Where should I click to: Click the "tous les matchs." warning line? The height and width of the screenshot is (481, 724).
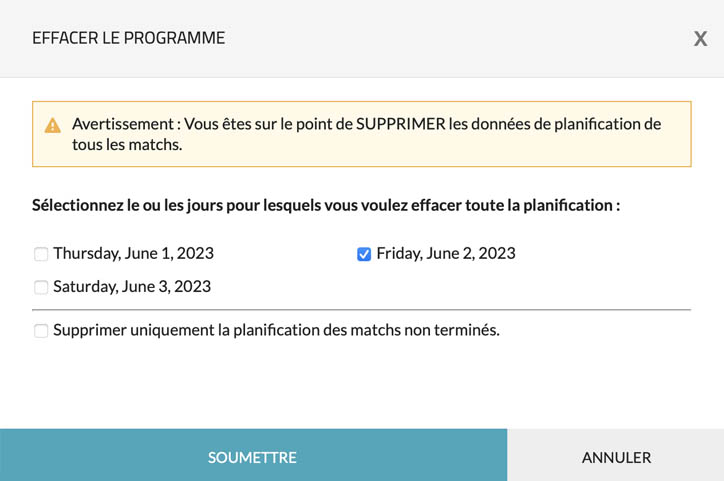coord(127,145)
